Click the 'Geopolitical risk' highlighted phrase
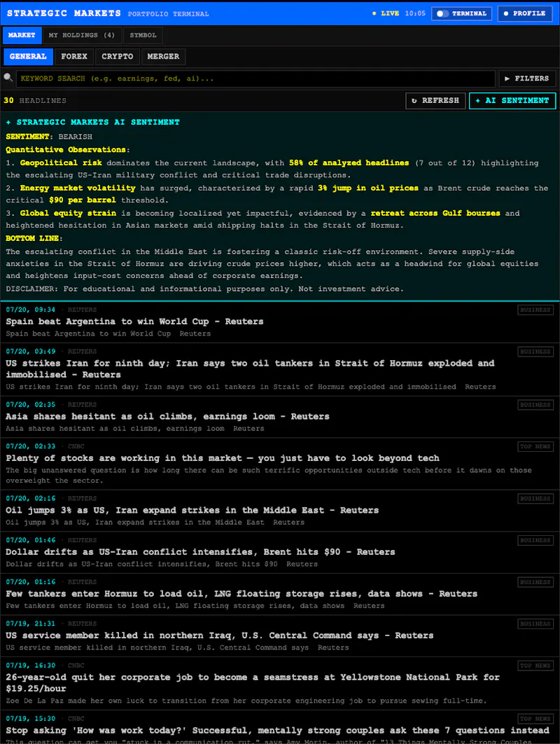This screenshot has width=560, height=744. click(61, 163)
